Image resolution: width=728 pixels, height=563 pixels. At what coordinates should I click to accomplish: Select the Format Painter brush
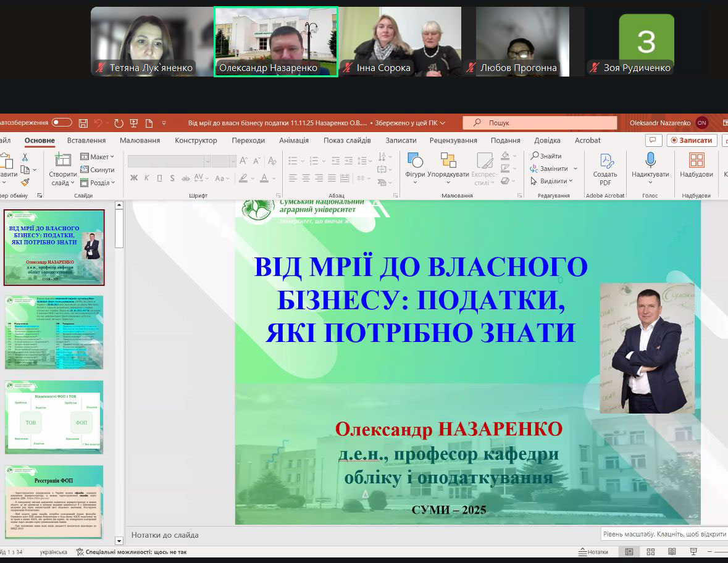click(25, 182)
